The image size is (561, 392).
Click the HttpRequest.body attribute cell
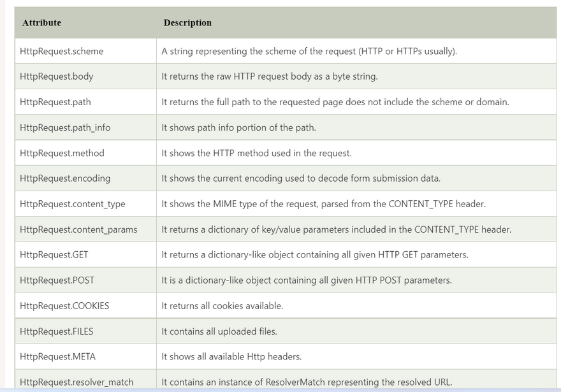[57, 76]
